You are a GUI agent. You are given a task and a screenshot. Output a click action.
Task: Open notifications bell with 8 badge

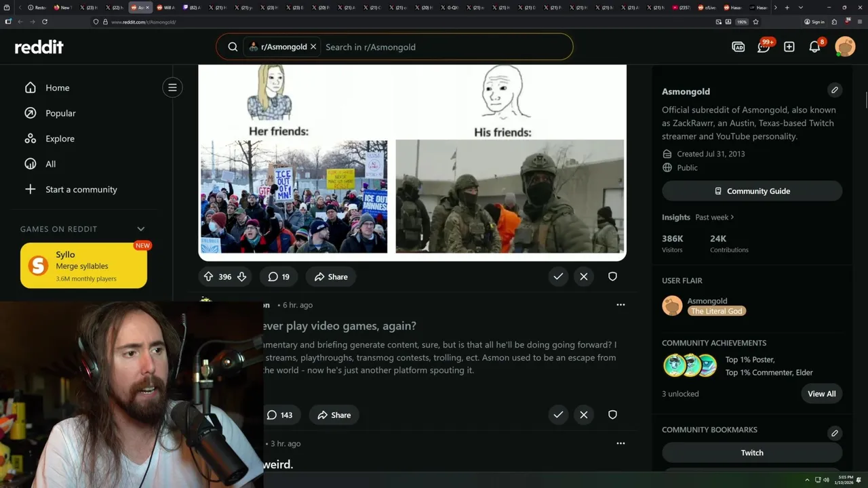[815, 47]
